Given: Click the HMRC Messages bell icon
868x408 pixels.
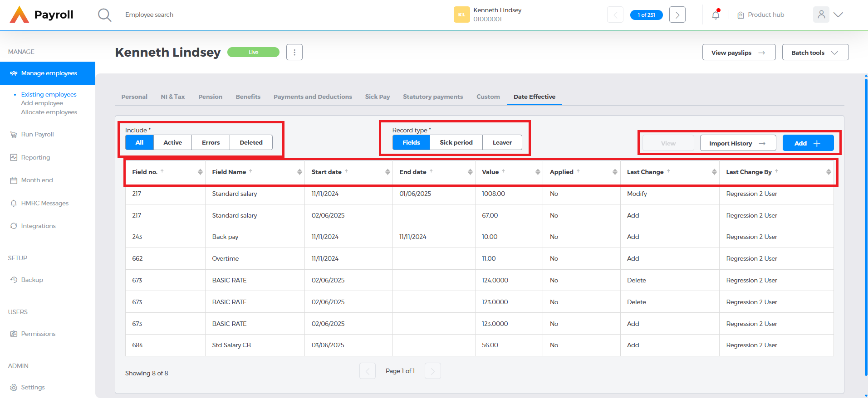Looking at the screenshot, I should (14, 203).
